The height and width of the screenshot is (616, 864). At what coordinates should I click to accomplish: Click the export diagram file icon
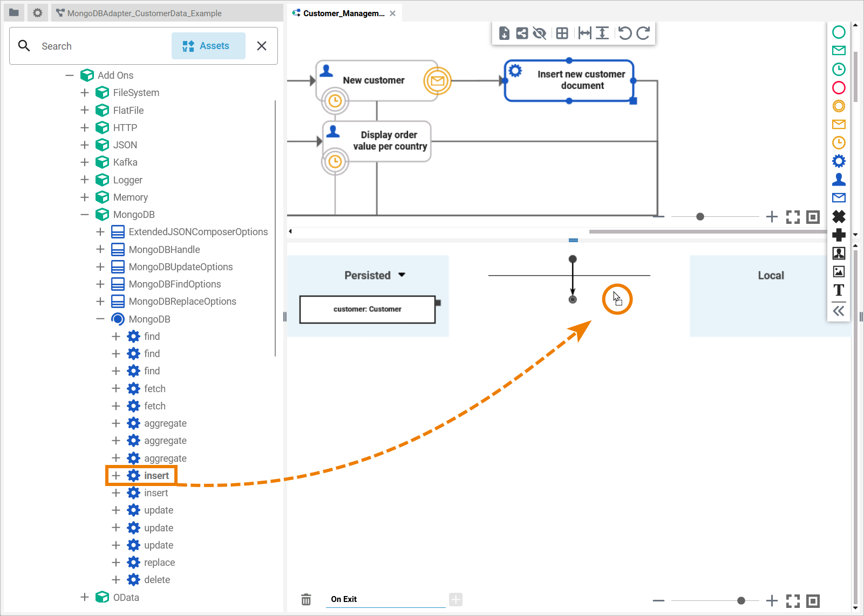504,33
